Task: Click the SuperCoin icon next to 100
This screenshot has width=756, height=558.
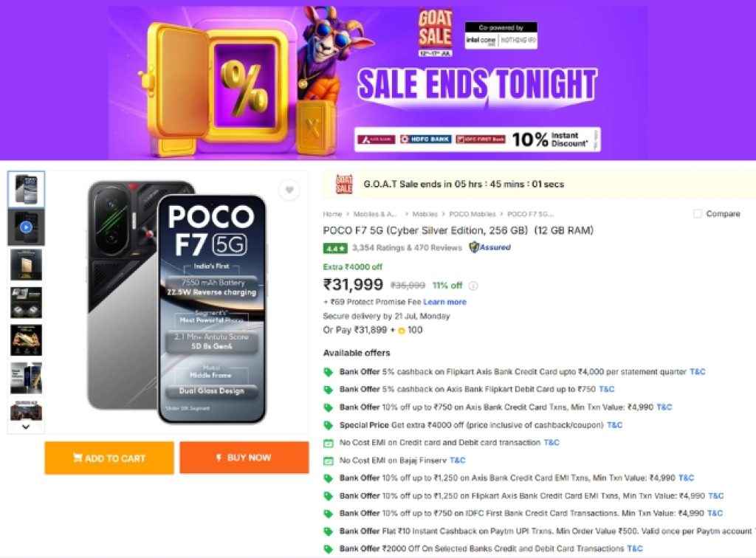Action: (x=402, y=330)
